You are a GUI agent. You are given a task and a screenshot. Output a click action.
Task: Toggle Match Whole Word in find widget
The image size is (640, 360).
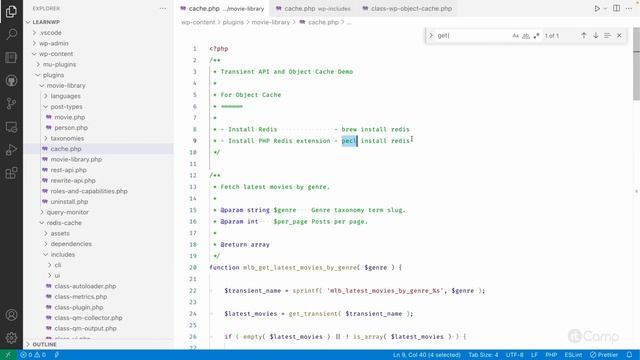pyautogui.click(x=526, y=36)
